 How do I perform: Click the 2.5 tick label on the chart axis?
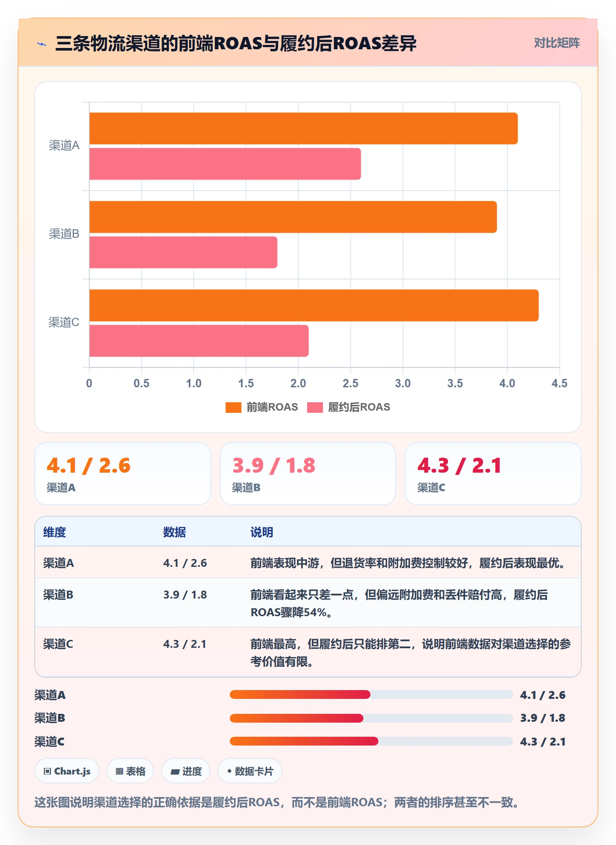tap(351, 383)
